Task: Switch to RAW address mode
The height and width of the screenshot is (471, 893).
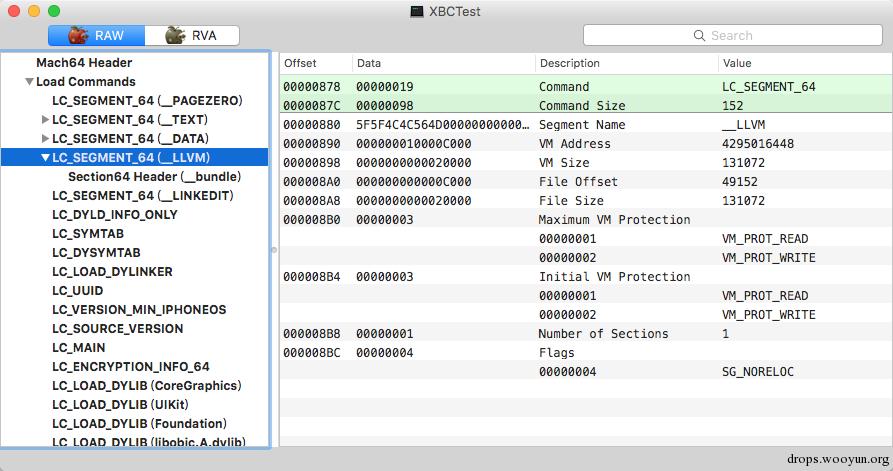Action: [96, 35]
